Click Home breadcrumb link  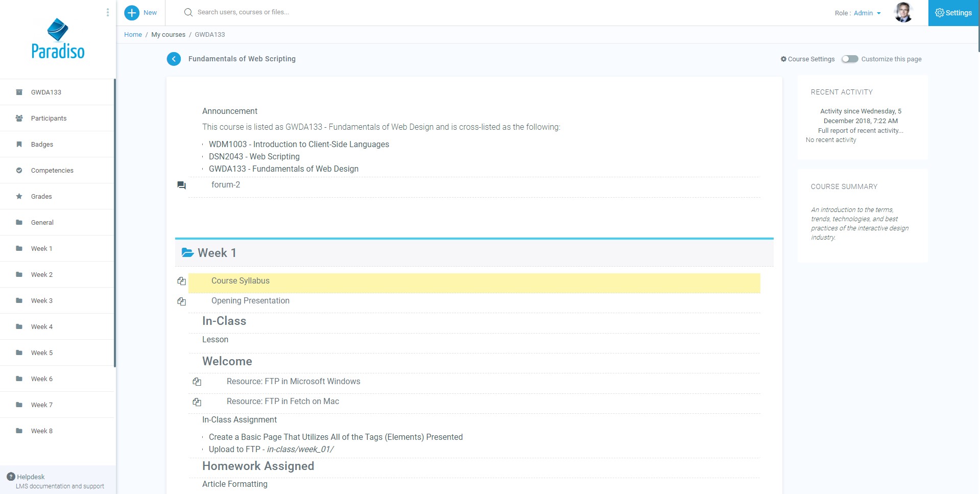(133, 35)
